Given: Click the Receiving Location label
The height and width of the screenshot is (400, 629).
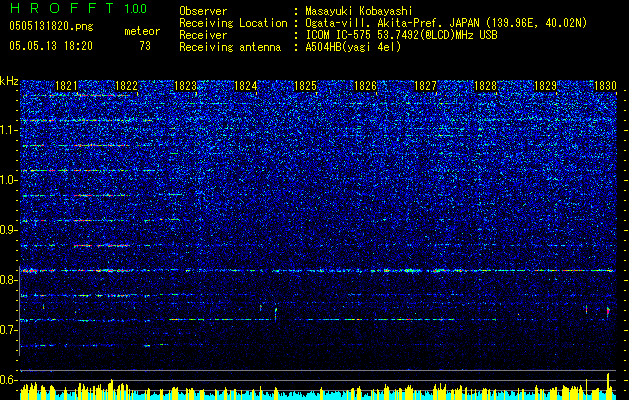Looking at the screenshot, I should click(x=233, y=23).
